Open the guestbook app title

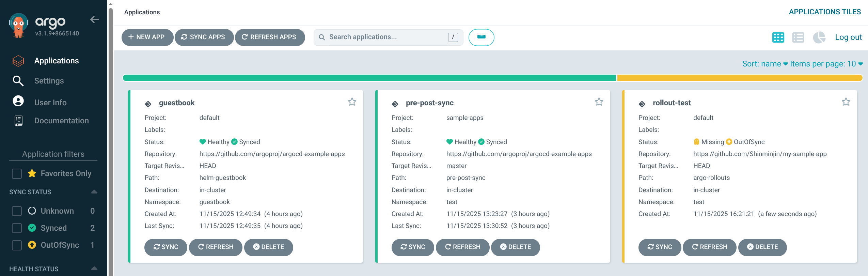pos(177,103)
